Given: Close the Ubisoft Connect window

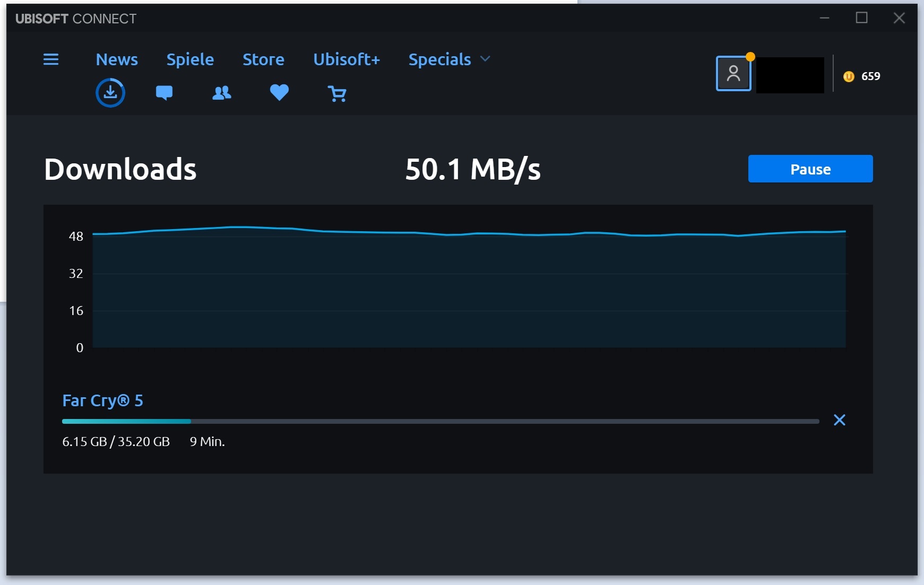Looking at the screenshot, I should coord(899,18).
